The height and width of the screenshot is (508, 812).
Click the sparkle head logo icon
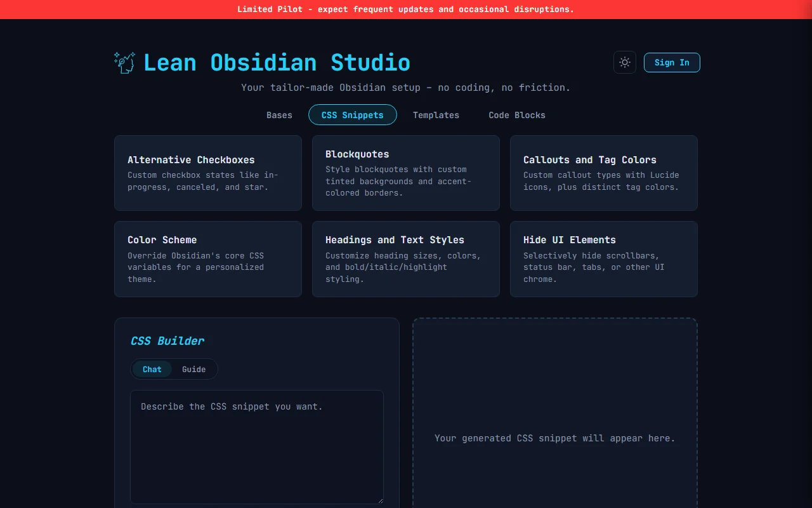point(124,62)
